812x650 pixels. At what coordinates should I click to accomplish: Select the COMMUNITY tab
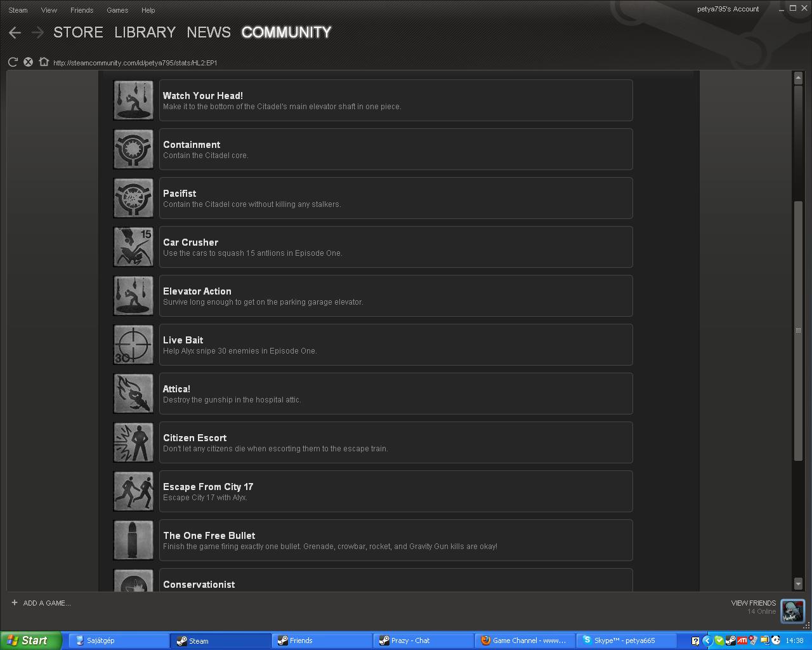(x=287, y=32)
